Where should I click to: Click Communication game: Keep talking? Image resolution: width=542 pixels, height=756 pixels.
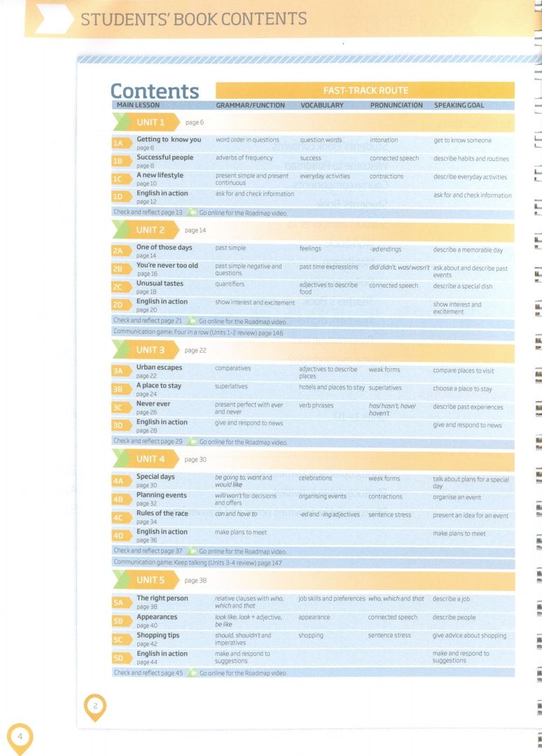197,563
